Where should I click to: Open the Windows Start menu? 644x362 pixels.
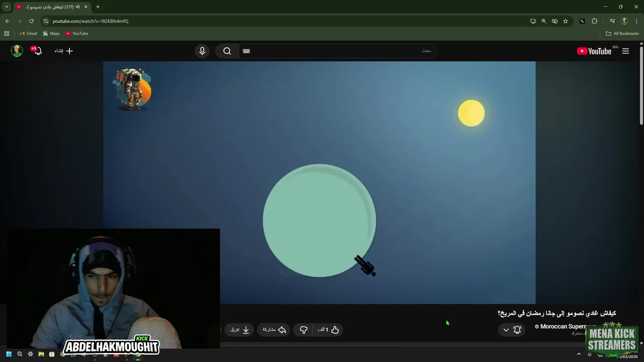point(9,354)
